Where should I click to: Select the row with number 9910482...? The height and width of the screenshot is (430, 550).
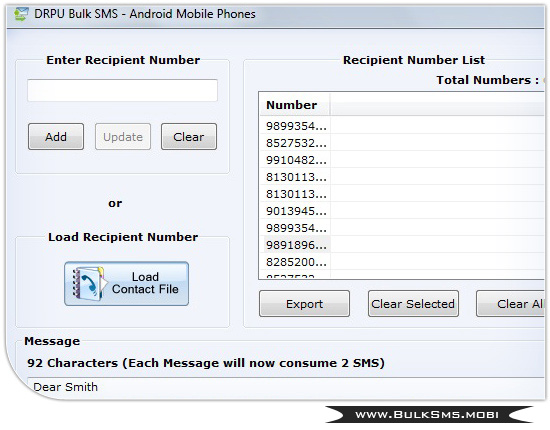[x=402, y=160]
